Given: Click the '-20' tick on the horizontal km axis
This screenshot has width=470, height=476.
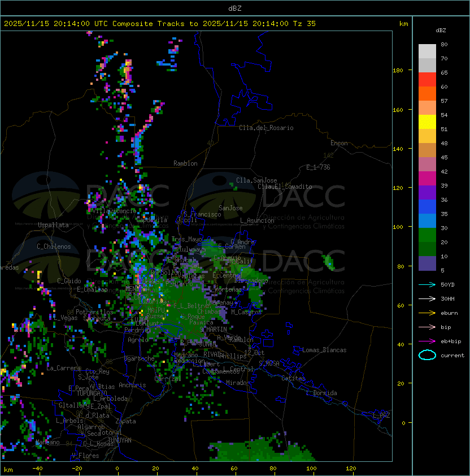Looking at the screenshot, I should [77, 469].
